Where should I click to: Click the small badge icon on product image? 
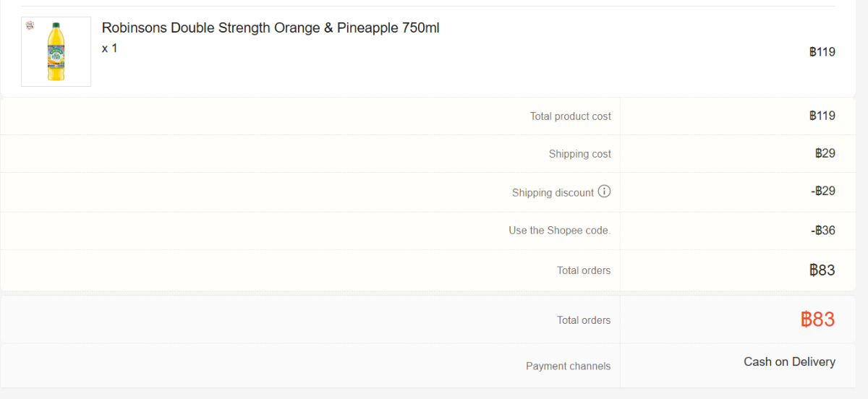tap(30, 25)
